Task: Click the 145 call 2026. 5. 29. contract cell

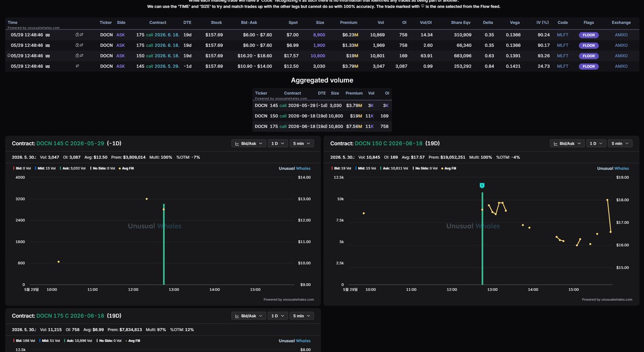Action: [158, 66]
